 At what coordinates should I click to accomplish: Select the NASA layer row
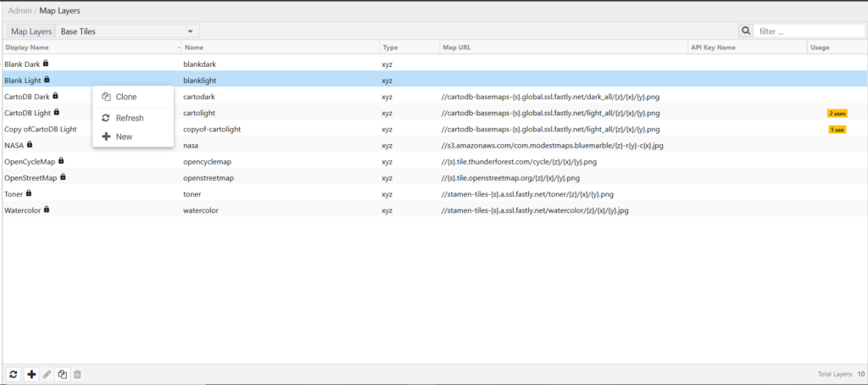[433, 145]
